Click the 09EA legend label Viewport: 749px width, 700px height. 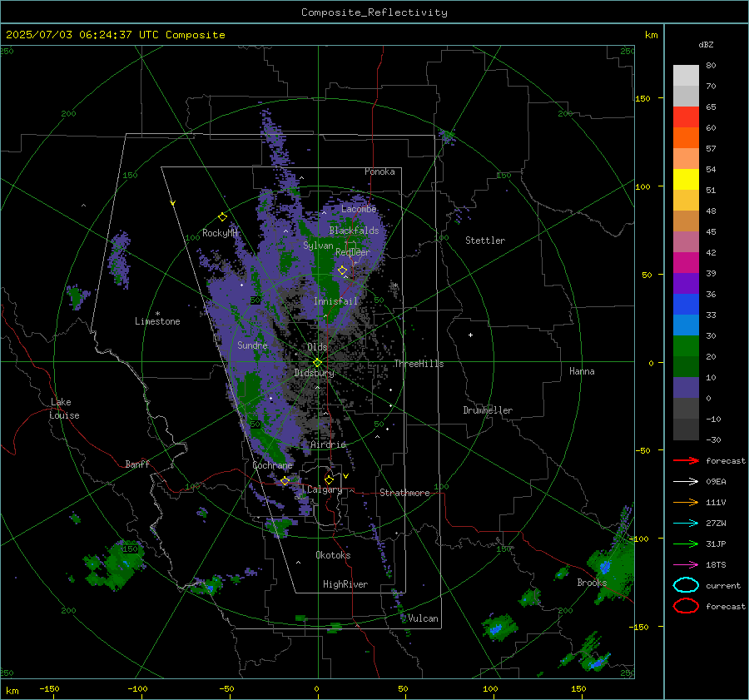click(x=716, y=482)
